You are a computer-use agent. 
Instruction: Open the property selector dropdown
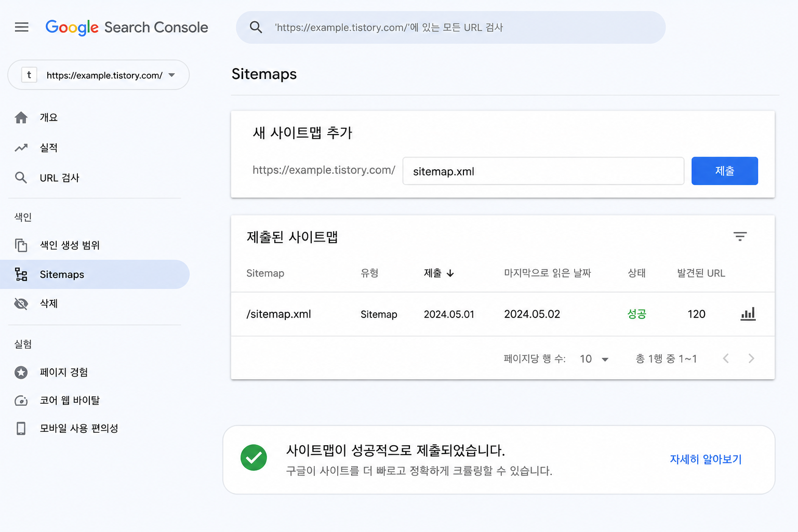click(x=99, y=75)
